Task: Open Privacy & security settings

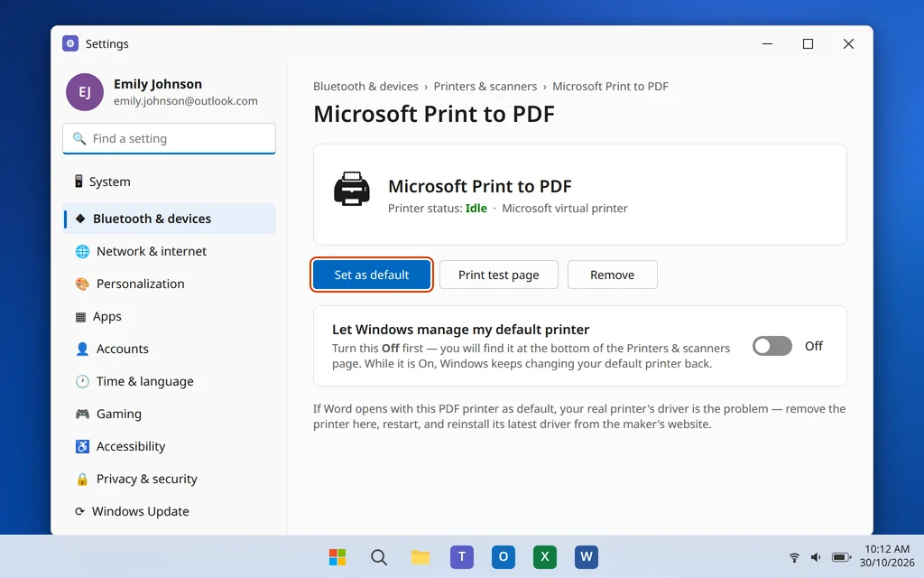Action: (169, 479)
